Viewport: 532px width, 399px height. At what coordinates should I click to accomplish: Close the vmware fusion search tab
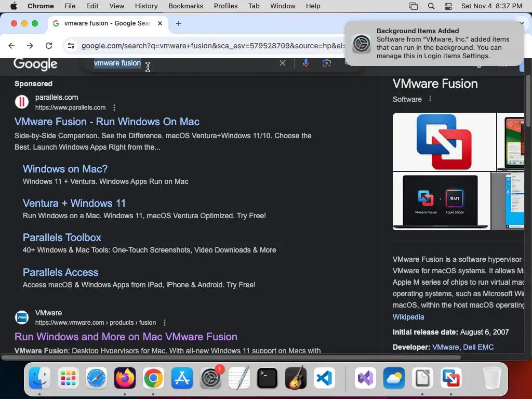pyautogui.click(x=160, y=23)
